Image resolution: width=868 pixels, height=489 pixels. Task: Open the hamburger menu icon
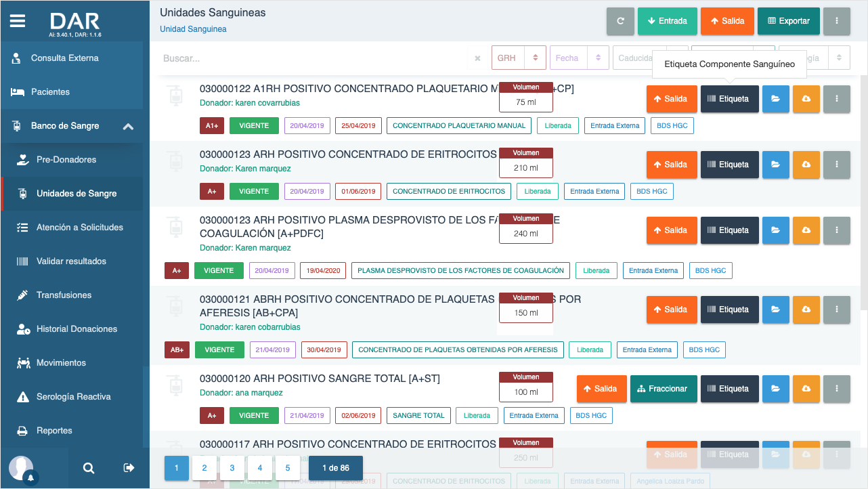(18, 21)
